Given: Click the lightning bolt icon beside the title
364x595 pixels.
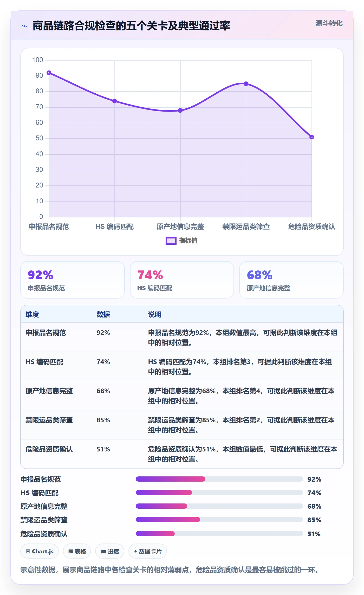Looking at the screenshot, I should point(25,26).
